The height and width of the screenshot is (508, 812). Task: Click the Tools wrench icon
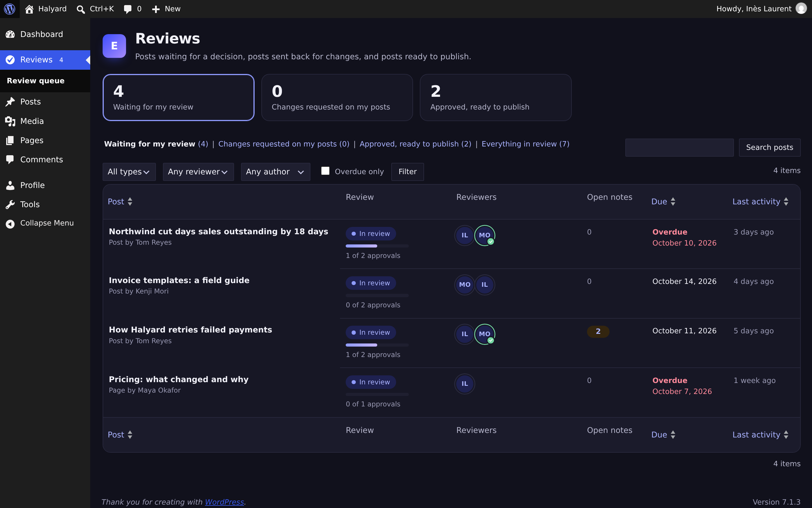point(10,204)
